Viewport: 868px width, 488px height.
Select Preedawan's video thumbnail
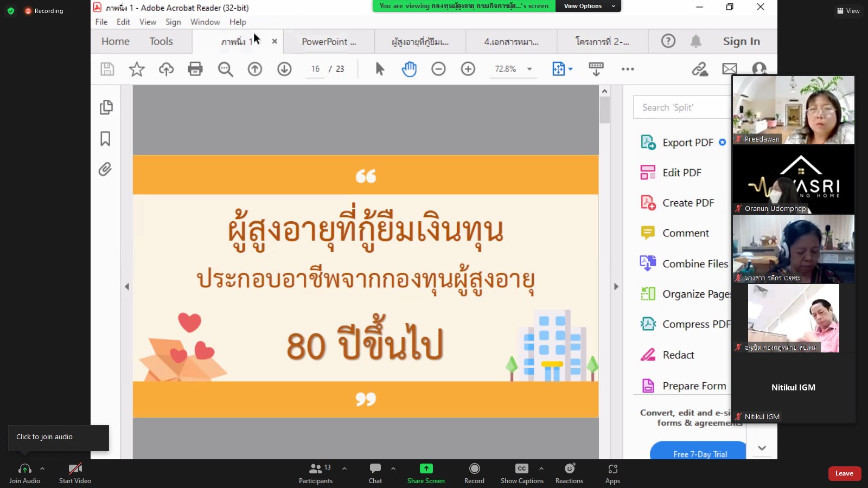coord(794,110)
